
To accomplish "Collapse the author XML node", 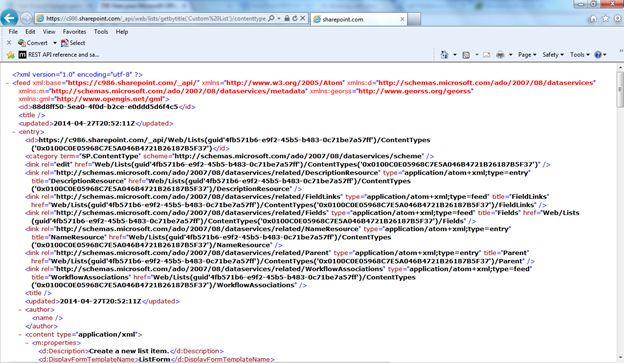I will pyautogui.click(x=20, y=310).
